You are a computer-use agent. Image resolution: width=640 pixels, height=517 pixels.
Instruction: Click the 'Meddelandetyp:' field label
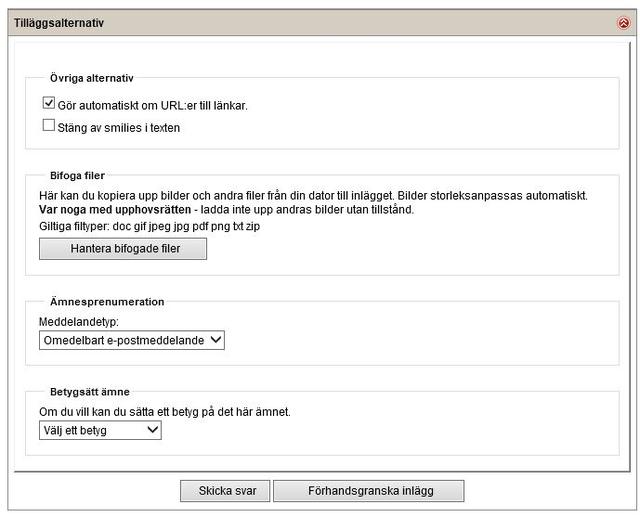[80, 322]
